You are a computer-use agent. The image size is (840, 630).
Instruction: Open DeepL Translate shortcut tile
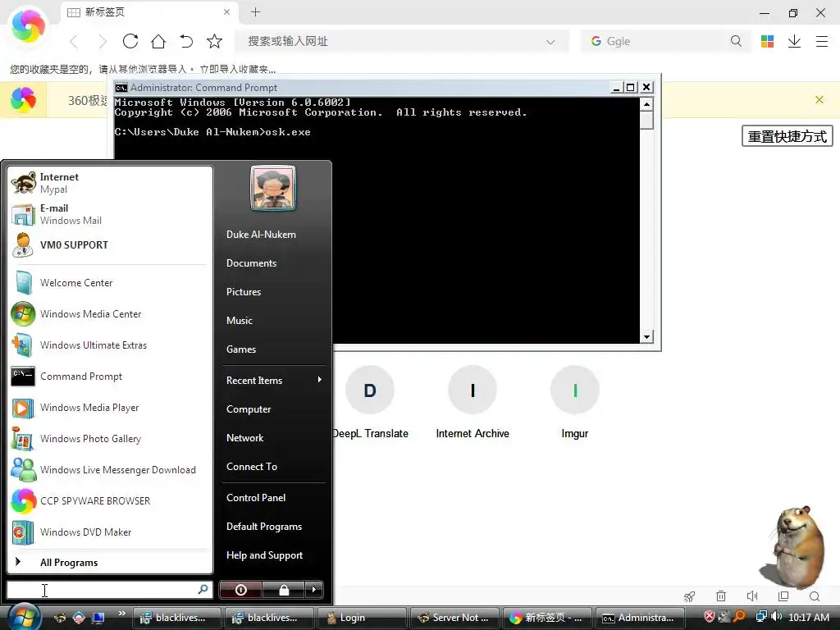[370, 402]
